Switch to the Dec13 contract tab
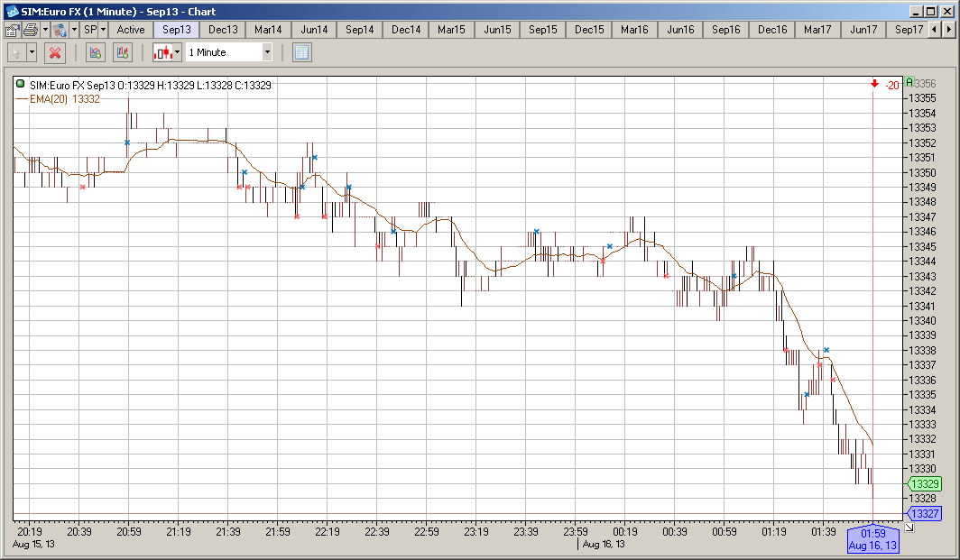Screen dimensions: 960x560 223,30
